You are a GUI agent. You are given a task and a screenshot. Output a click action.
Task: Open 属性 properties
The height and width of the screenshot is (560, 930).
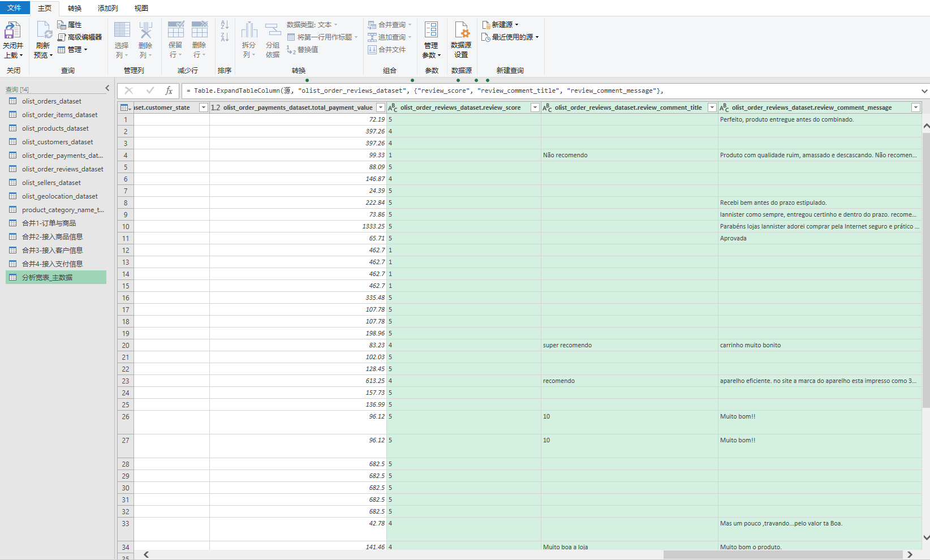(x=70, y=25)
